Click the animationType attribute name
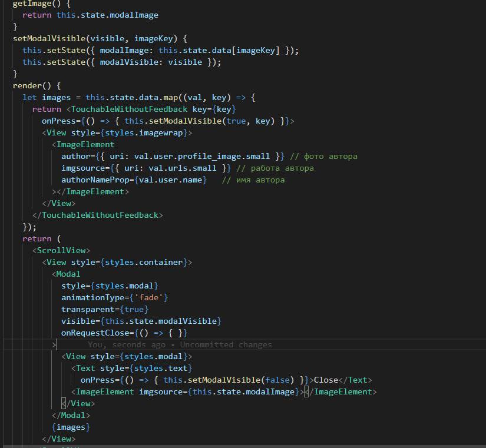 pos(92,298)
